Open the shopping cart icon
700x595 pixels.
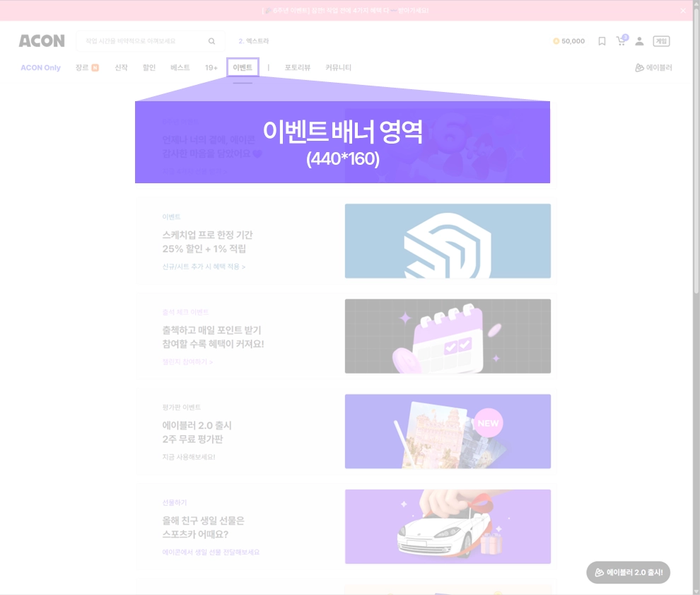pyautogui.click(x=622, y=40)
